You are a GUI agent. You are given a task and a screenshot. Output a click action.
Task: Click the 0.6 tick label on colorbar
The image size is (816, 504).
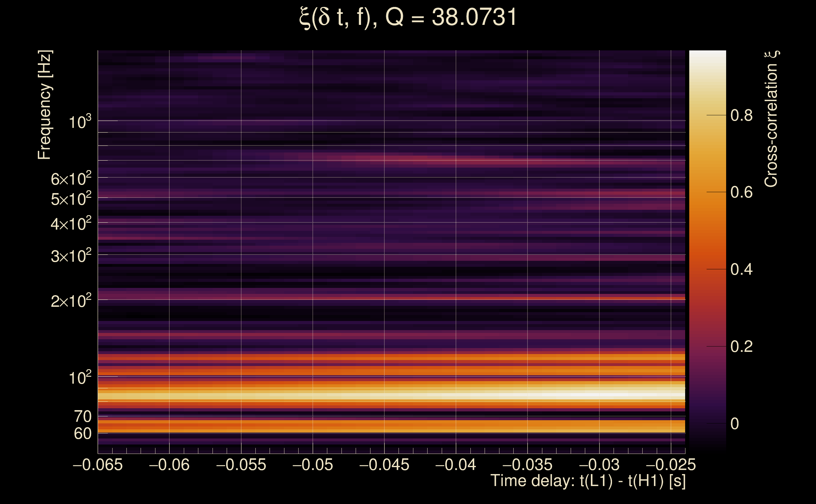coord(741,192)
